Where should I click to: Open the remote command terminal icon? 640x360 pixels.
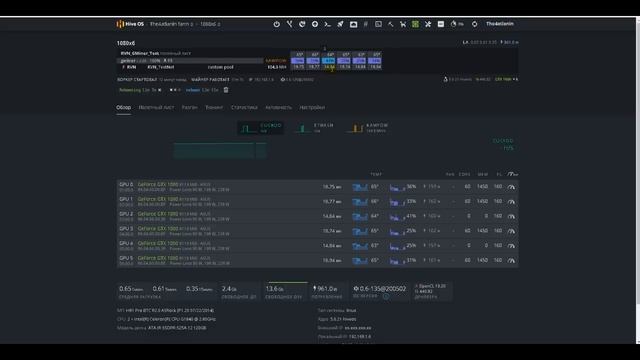coord(327,24)
